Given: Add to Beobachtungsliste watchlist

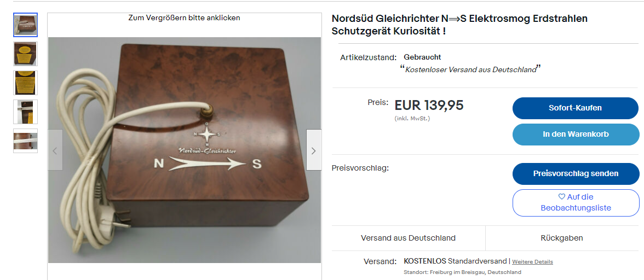Looking at the screenshot, I should (576, 202).
